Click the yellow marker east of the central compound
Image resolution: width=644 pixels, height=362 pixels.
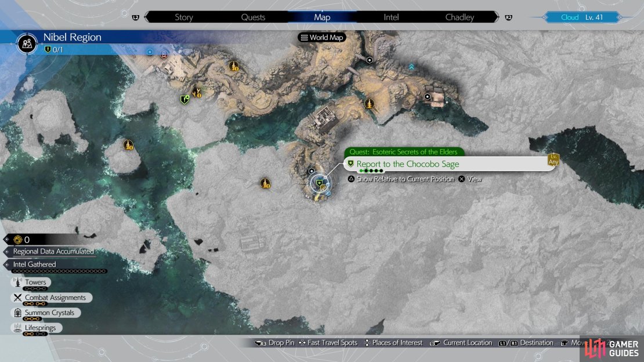tap(369, 103)
